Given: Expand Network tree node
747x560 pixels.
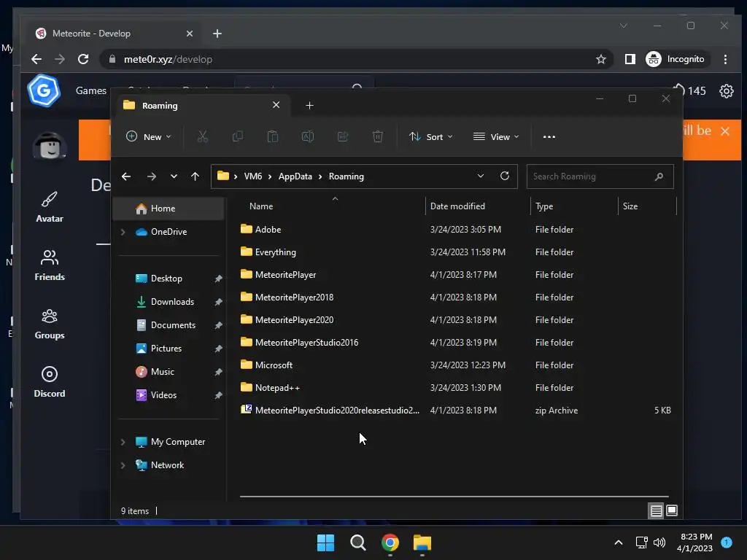Looking at the screenshot, I should [123, 465].
